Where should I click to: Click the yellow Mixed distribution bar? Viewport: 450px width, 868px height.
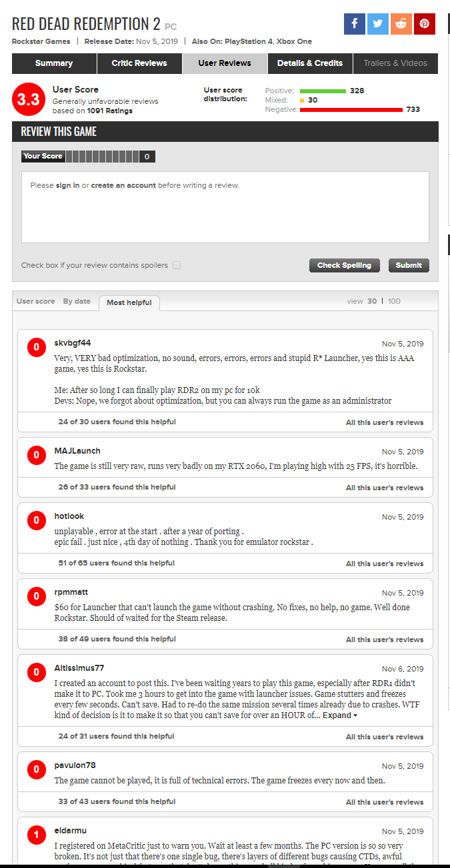[302, 100]
